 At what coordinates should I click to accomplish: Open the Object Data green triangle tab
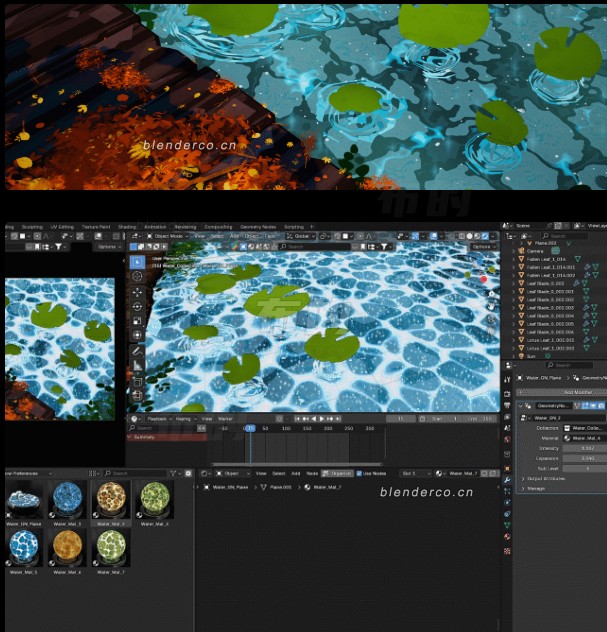[x=507, y=525]
